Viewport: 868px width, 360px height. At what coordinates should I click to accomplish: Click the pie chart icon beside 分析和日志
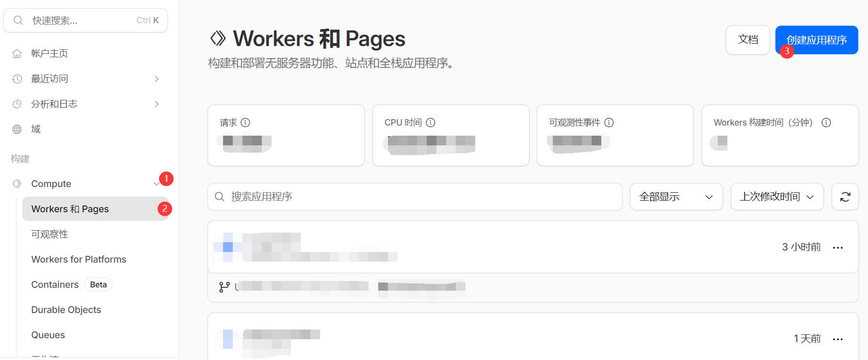coord(17,104)
